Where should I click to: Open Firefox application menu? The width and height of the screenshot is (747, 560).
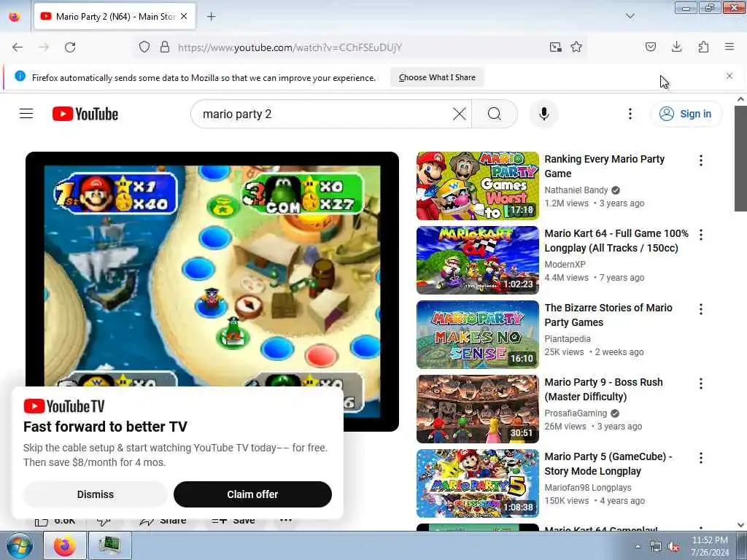[729, 47]
